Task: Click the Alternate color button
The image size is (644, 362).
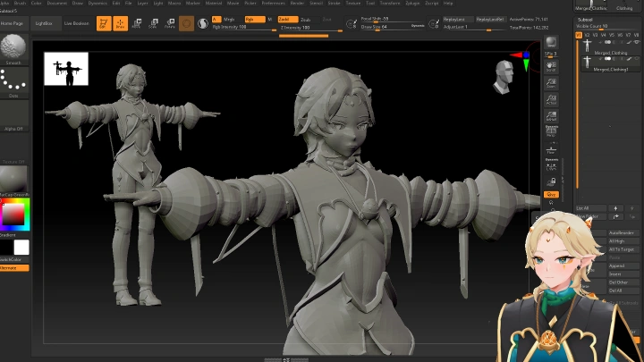Action: (x=14, y=268)
